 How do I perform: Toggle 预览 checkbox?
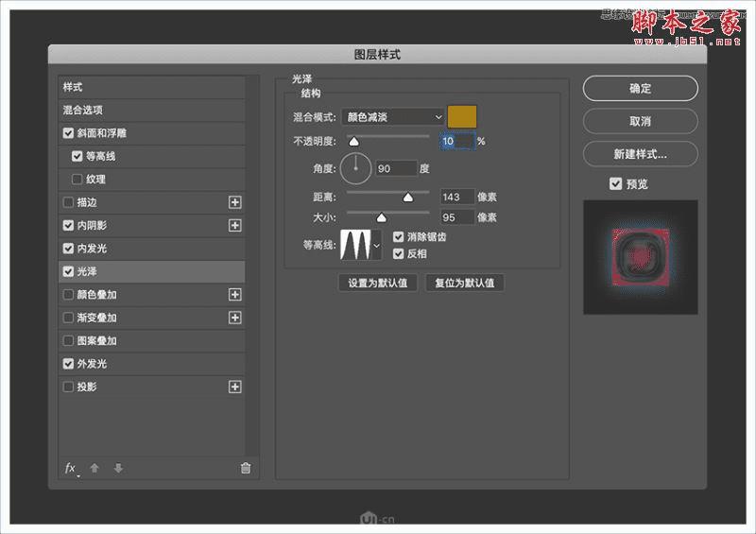tap(616, 183)
